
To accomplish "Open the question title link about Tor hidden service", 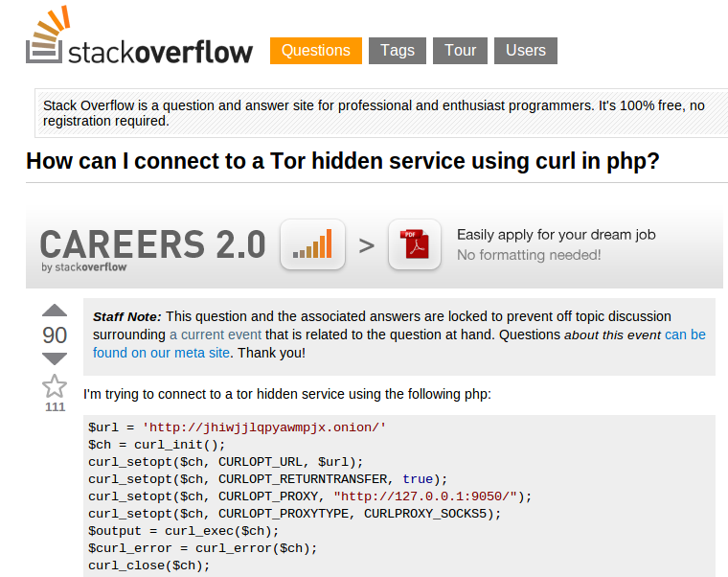I will point(343,162).
